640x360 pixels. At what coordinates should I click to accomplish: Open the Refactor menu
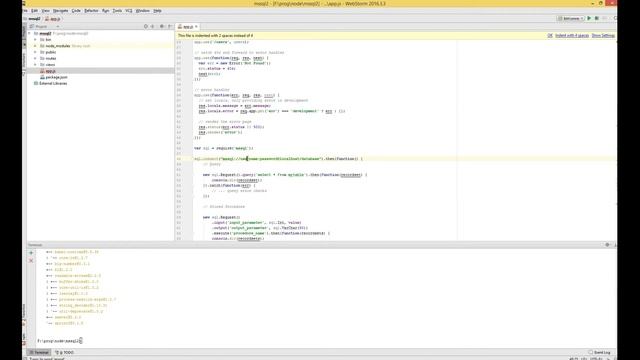pos(91,11)
